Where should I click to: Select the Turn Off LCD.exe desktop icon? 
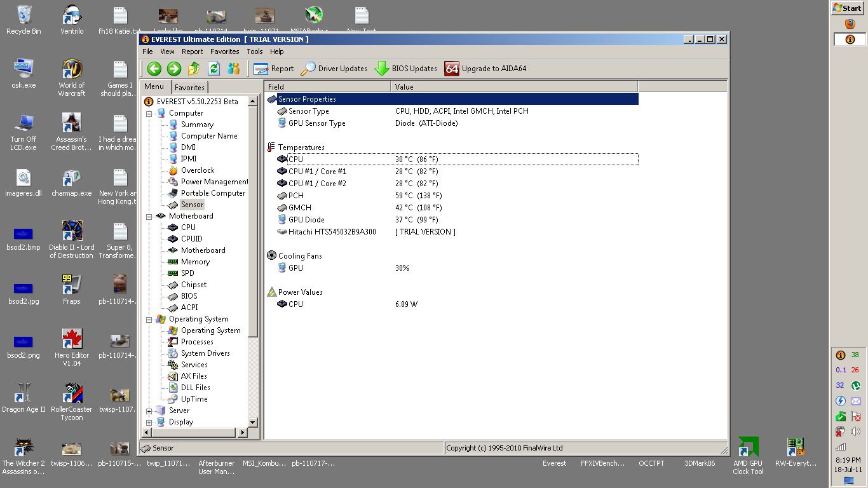(24, 132)
